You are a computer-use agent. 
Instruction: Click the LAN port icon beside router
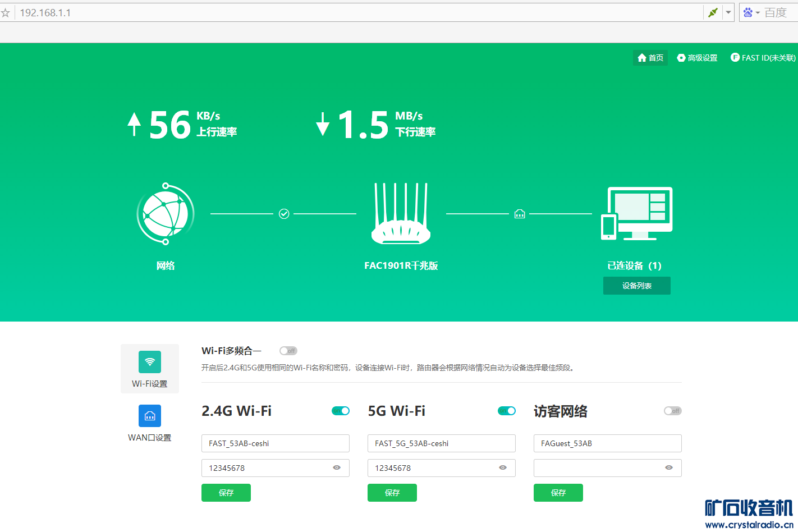point(520,214)
